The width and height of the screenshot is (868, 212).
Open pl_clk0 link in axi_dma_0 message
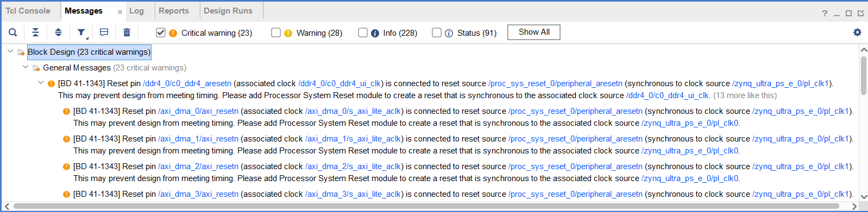pyautogui.click(x=690, y=123)
